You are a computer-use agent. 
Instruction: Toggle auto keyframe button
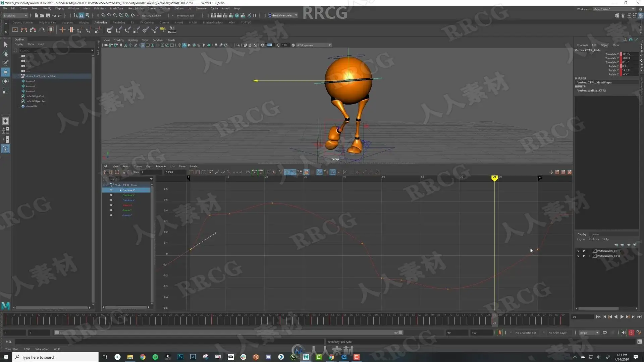pos(631,333)
